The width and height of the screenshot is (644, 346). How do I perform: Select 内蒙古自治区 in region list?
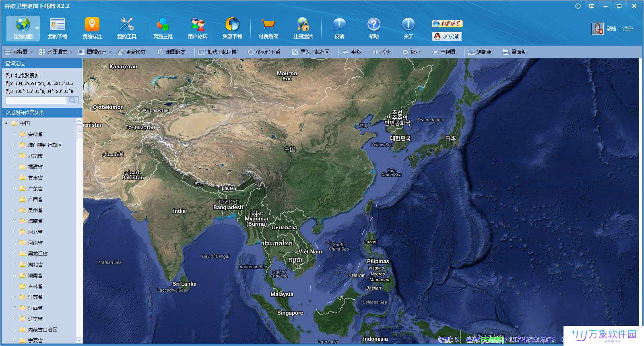coord(42,330)
